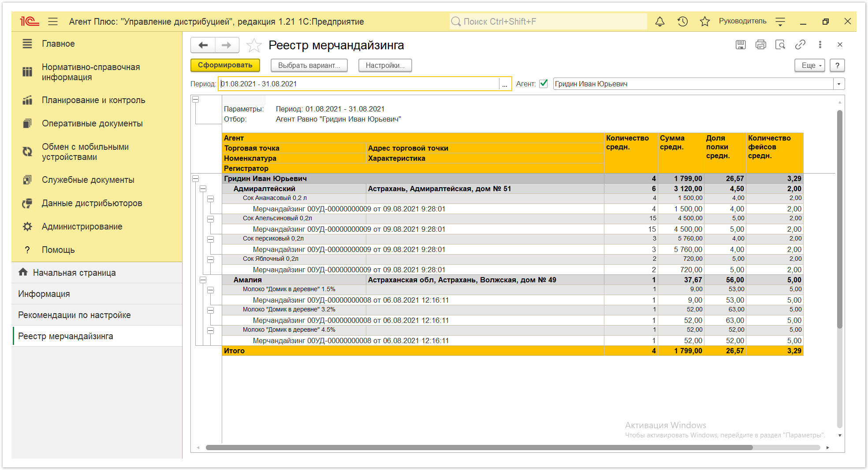Open favorites star in title bar

tap(704, 21)
